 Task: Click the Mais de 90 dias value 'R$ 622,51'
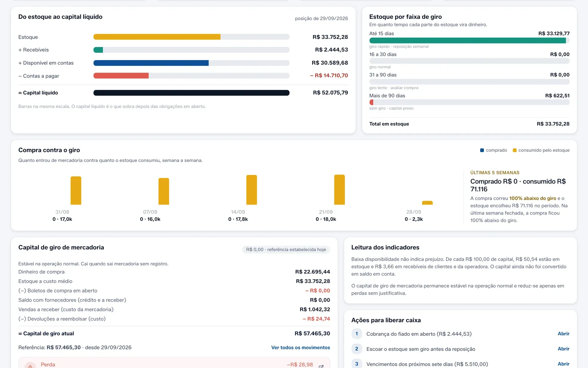point(557,96)
